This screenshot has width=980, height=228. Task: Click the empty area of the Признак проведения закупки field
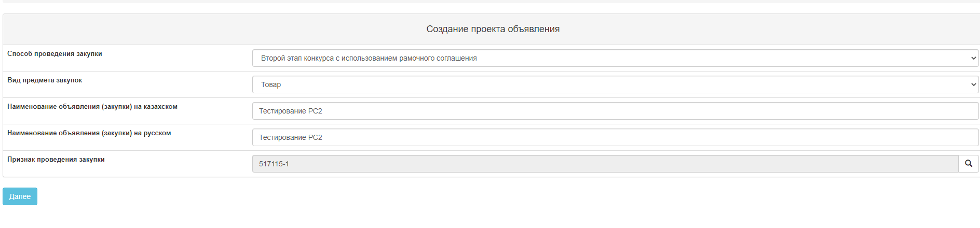pos(623,164)
